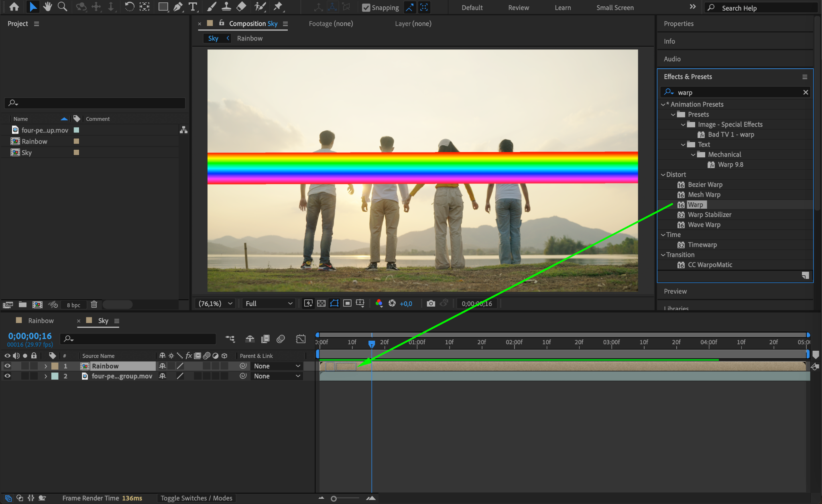Image resolution: width=822 pixels, height=504 pixels.
Task: Hide the Rainbow layer with eye icon
Action: [7, 366]
